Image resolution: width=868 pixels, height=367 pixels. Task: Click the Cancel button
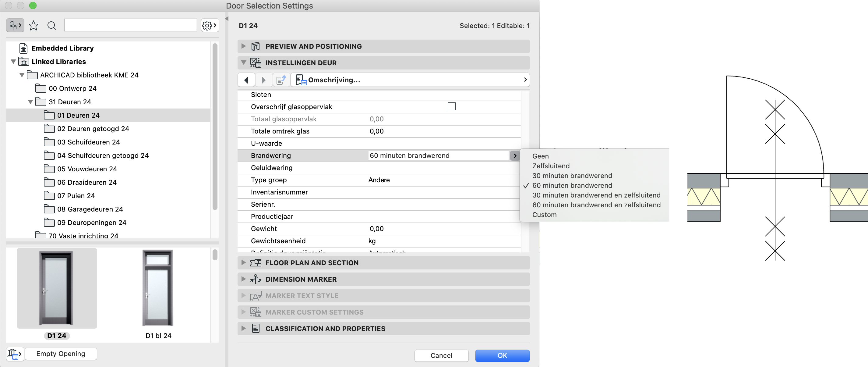coord(441,355)
